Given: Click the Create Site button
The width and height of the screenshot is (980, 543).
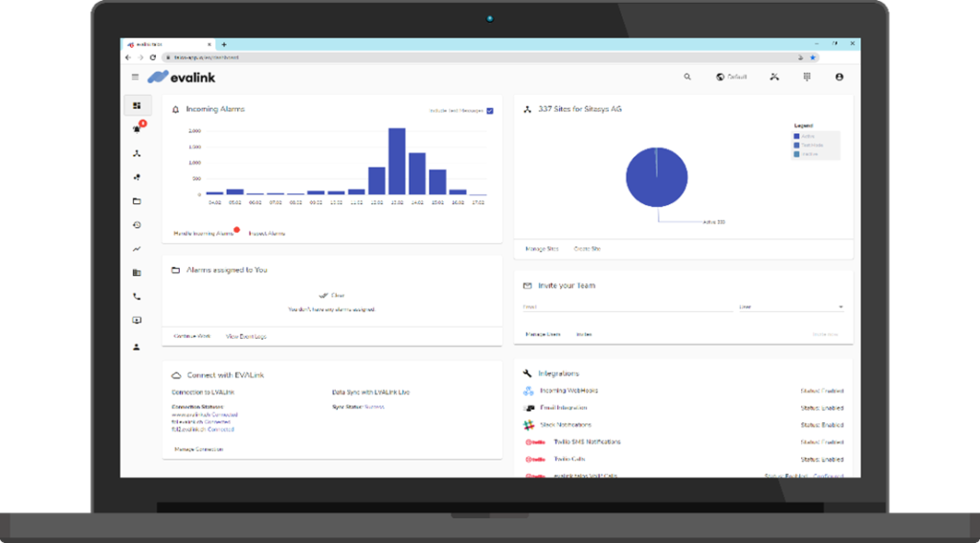Looking at the screenshot, I should click(588, 249).
